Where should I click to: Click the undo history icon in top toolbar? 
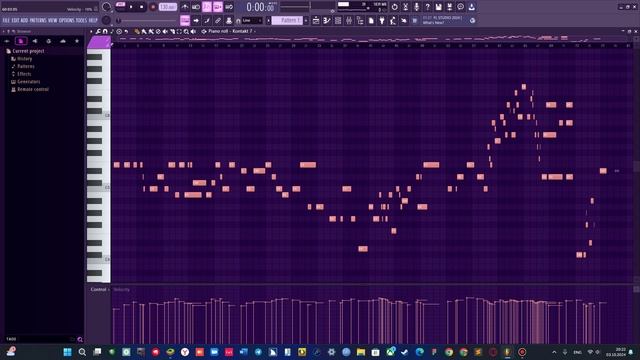click(x=394, y=7)
